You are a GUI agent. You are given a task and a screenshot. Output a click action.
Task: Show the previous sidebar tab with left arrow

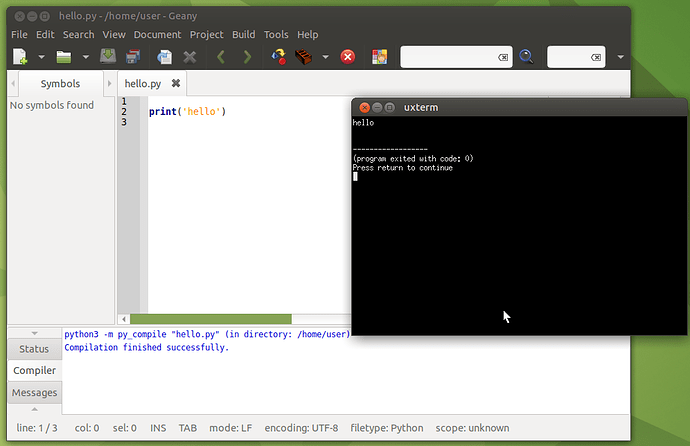13,83
